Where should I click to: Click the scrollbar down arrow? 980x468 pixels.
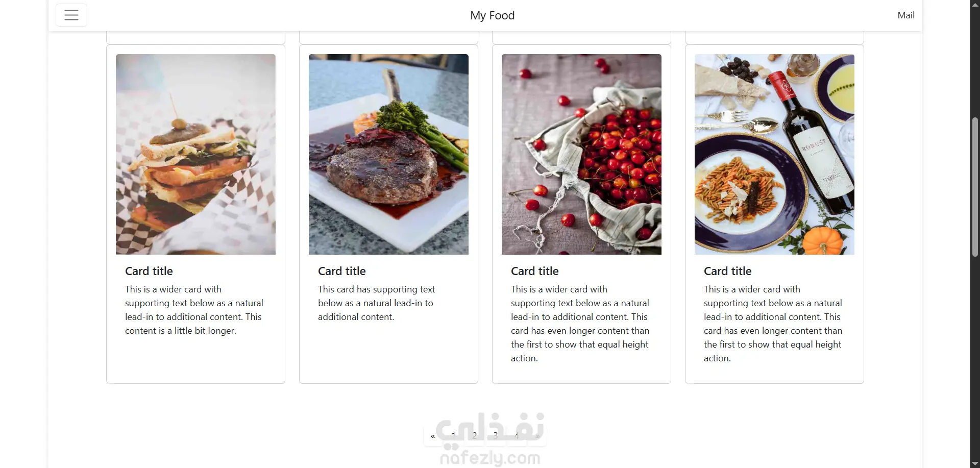tap(975, 463)
